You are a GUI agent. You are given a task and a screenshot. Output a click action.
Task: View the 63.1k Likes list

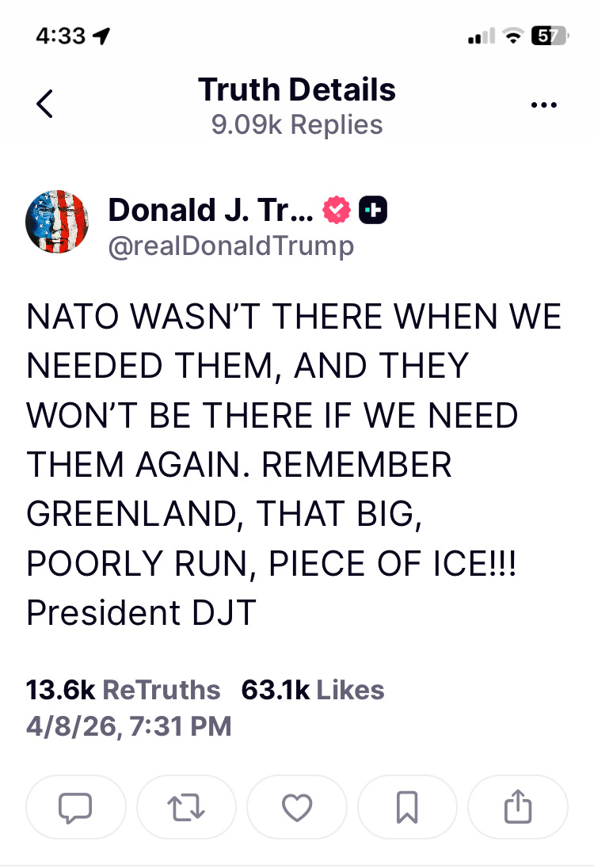point(313,691)
